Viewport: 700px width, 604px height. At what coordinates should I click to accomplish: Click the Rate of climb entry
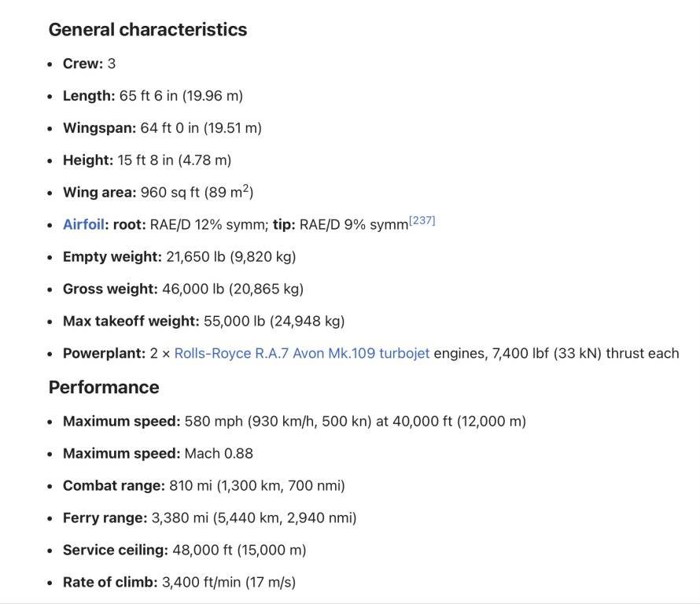[179, 583]
